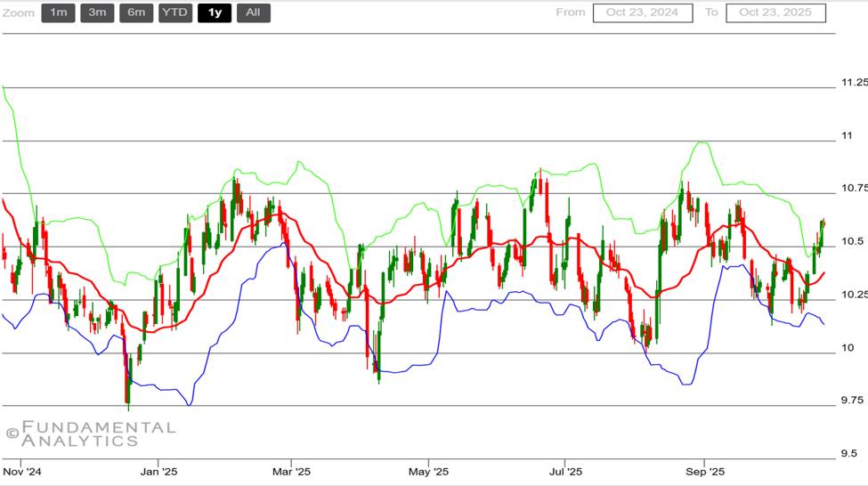Click the To date field Oct 23, 2025

(x=775, y=12)
